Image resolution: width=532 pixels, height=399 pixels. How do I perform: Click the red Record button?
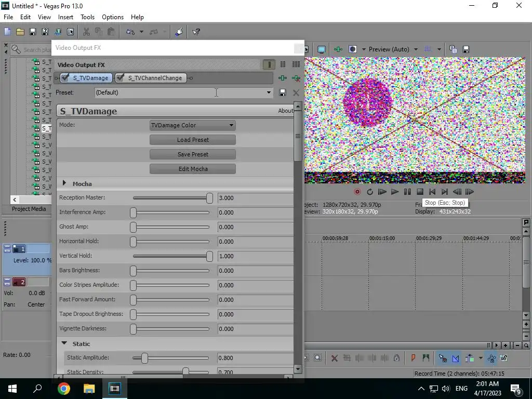357,192
